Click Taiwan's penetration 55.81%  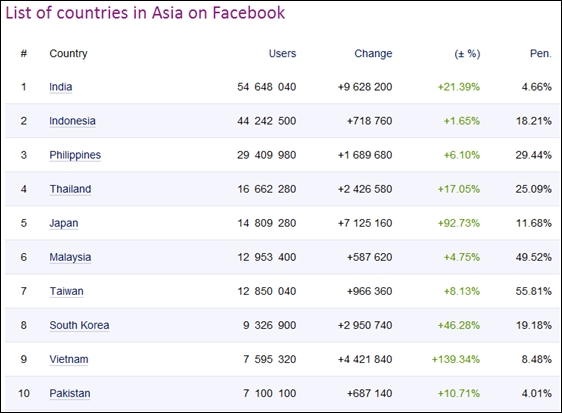pos(534,291)
